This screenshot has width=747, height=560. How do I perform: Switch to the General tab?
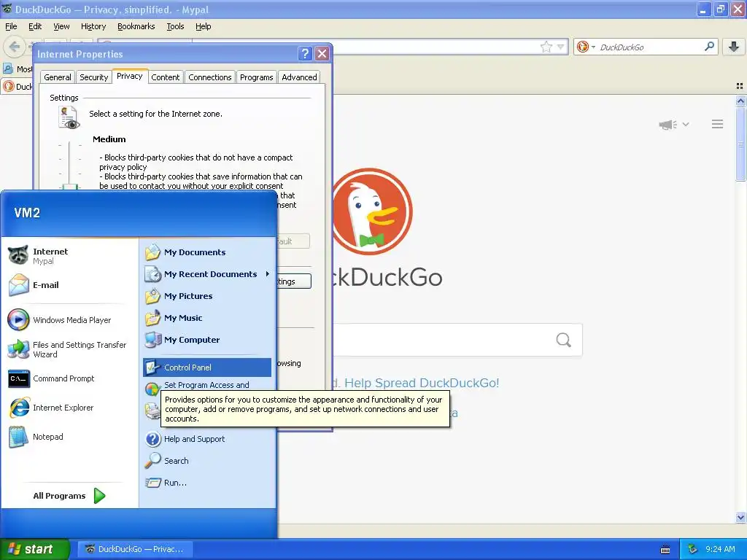point(57,77)
